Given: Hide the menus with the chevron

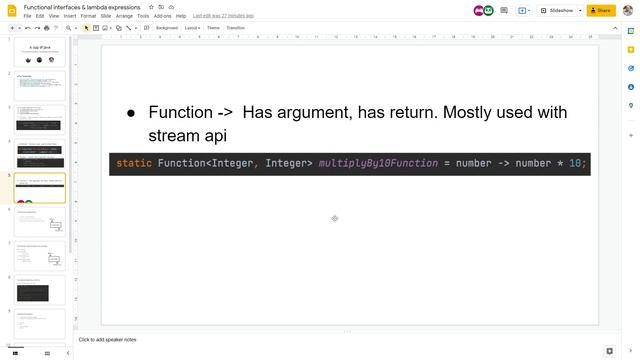Looking at the screenshot, I should coord(615,28).
